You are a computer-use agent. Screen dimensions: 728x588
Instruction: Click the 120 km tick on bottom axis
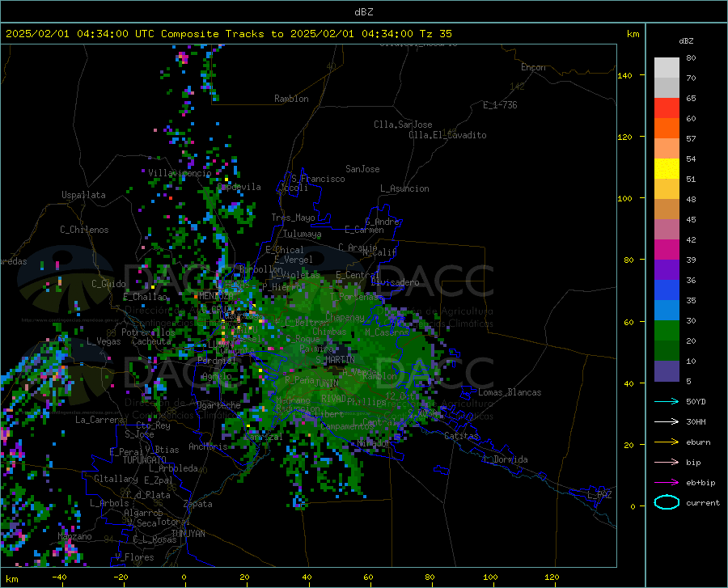coord(552,577)
